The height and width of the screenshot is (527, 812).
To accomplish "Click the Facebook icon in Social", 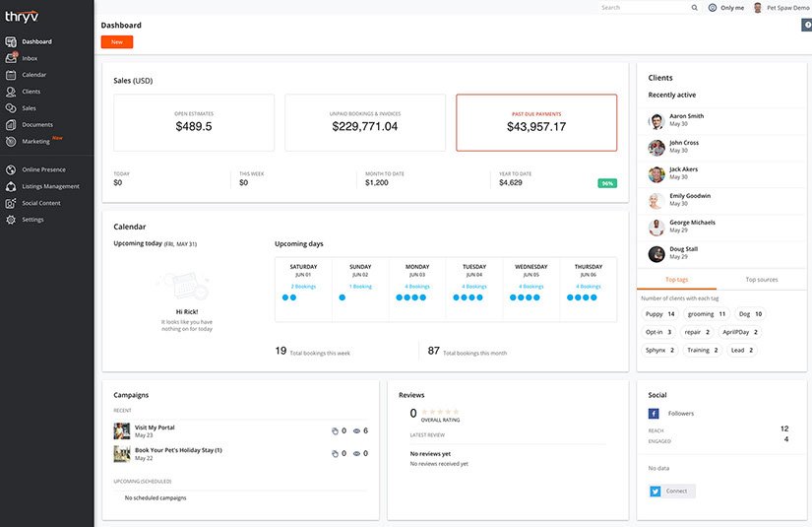I will 655,414.
